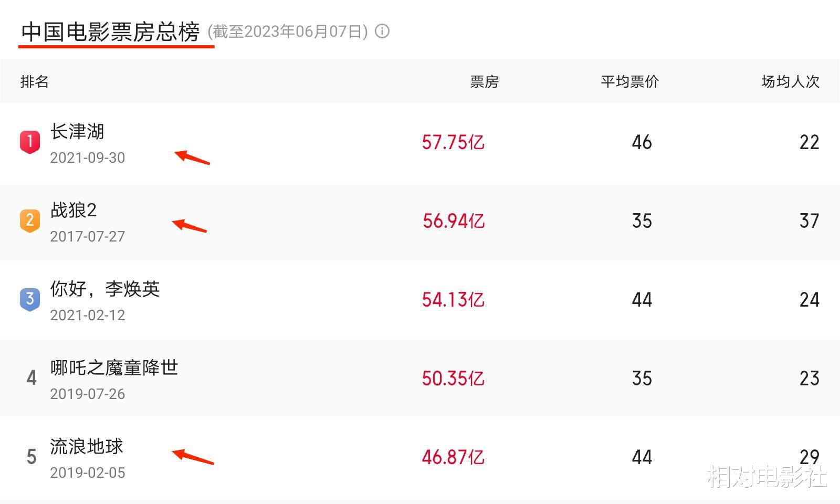Viewport: 840px width, 504px height.
Task: Click the red arrow beside 流浪地球
Action: pyautogui.click(x=193, y=456)
